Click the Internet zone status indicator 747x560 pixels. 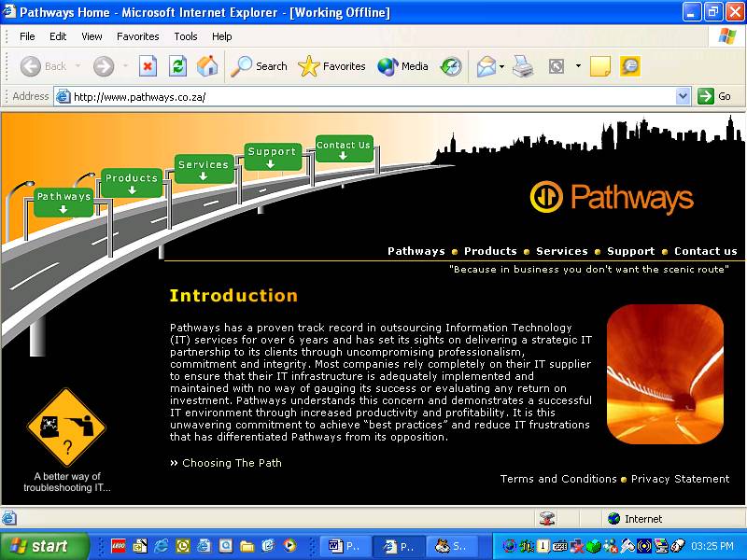point(636,519)
